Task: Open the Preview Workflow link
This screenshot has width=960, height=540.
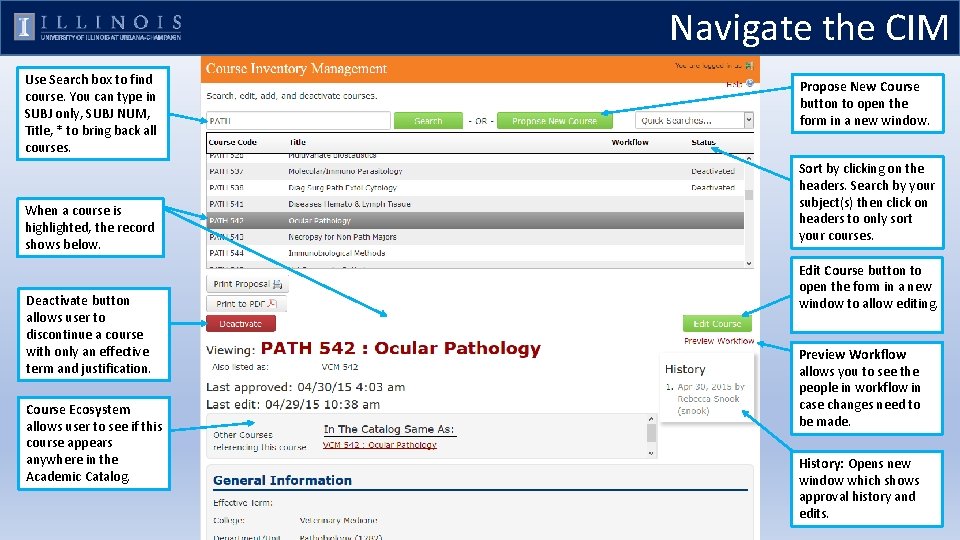Action: click(x=719, y=341)
